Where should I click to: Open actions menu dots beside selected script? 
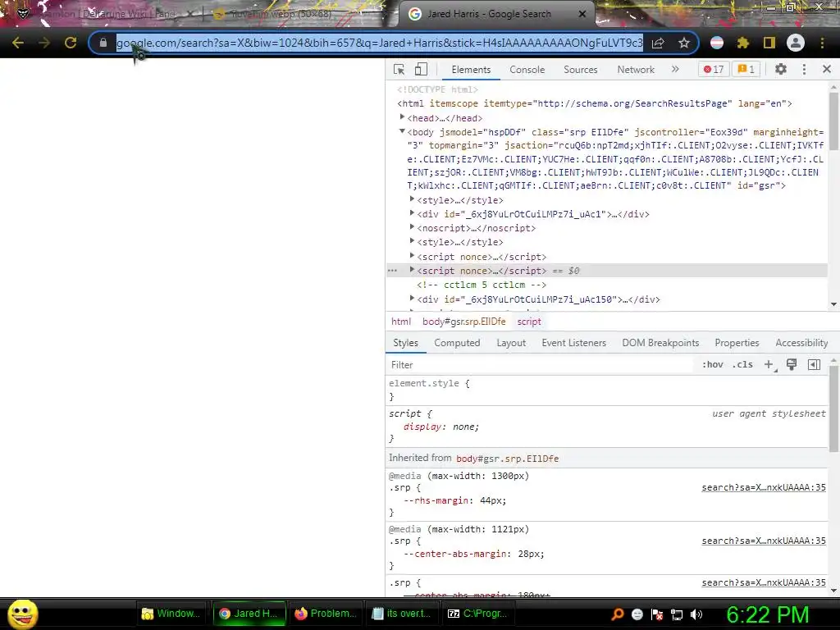[x=393, y=271]
